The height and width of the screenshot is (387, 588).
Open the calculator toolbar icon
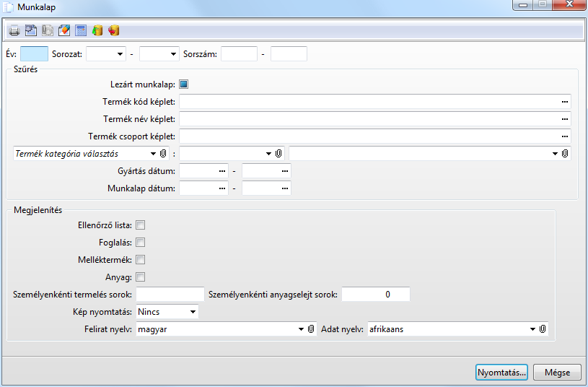[x=81, y=30]
